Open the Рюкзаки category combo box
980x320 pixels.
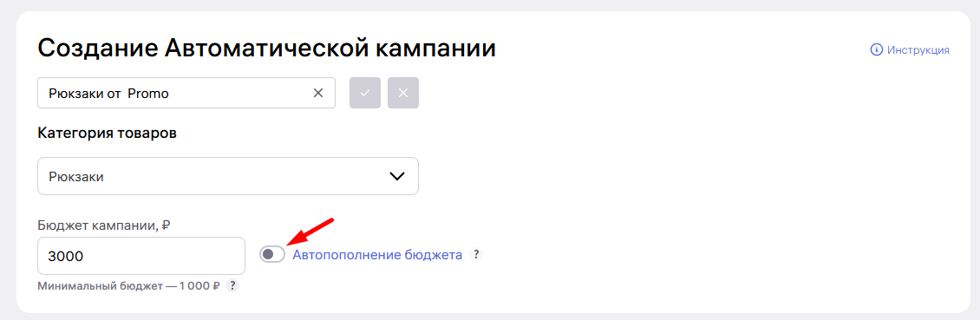228,176
